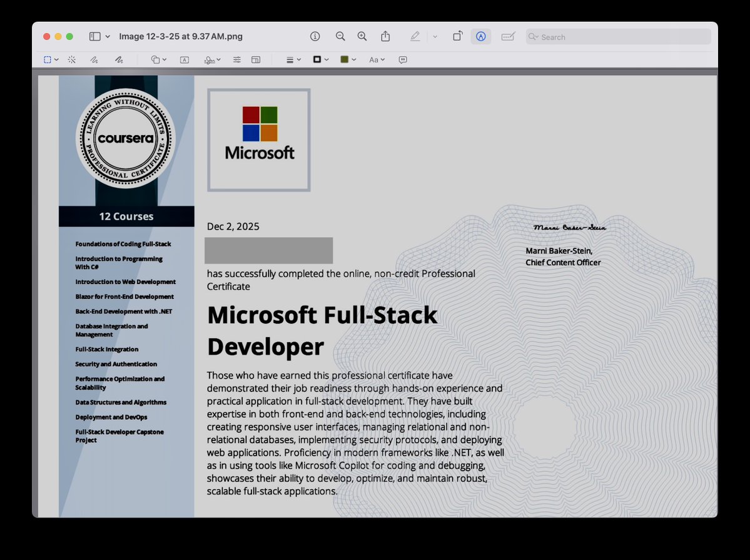Choose the Sketch tool
Screen dimensions: 750x560
point(94,60)
